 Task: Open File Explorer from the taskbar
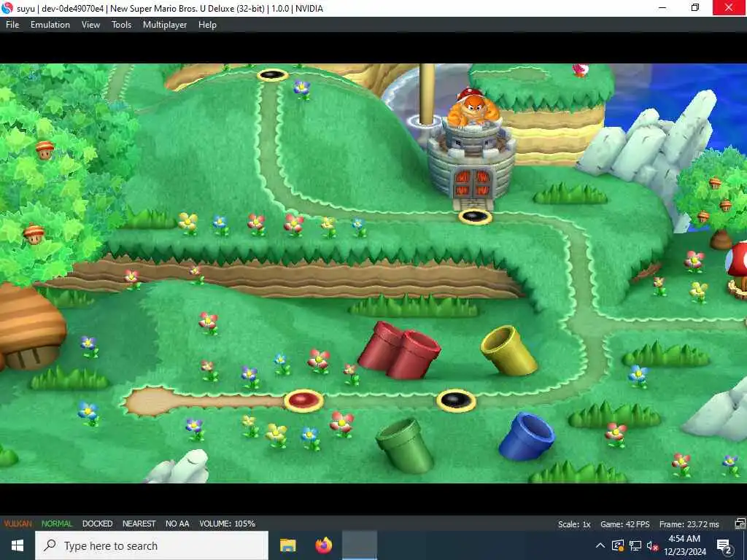pyautogui.click(x=287, y=545)
